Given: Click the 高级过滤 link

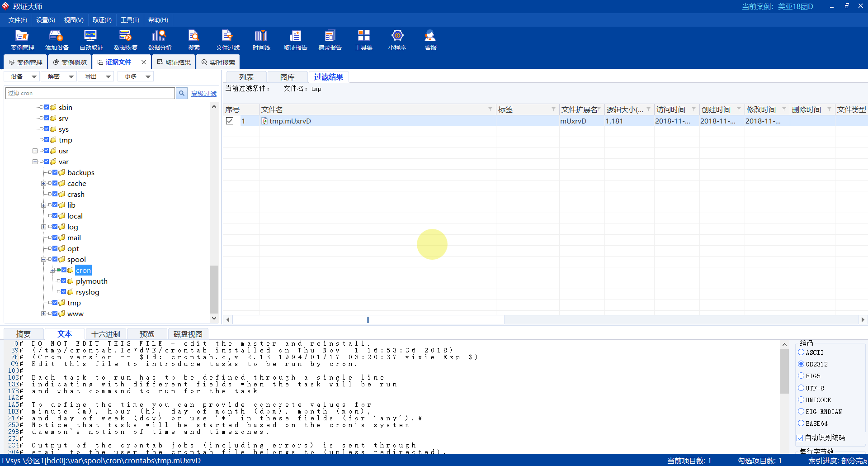Looking at the screenshot, I should coord(204,93).
